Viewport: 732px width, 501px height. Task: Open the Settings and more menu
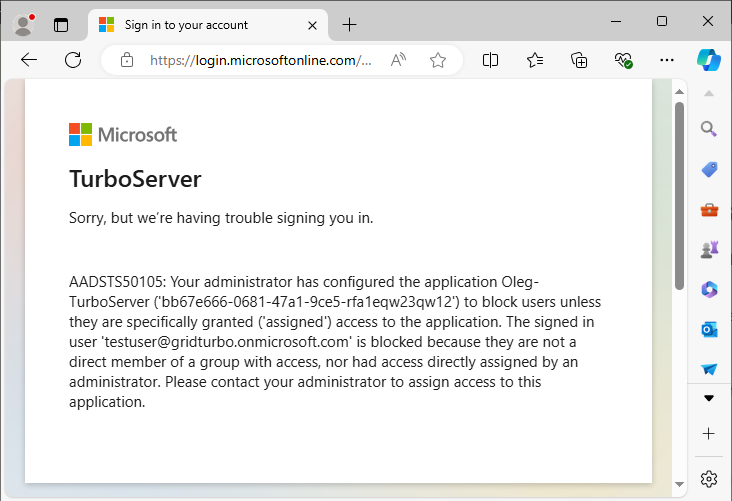pyautogui.click(x=667, y=60)
